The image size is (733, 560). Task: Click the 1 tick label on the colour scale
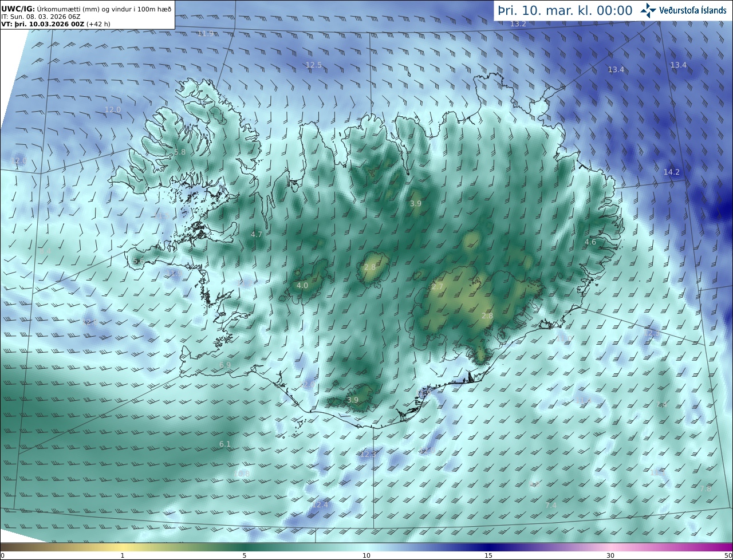(123, 555)
